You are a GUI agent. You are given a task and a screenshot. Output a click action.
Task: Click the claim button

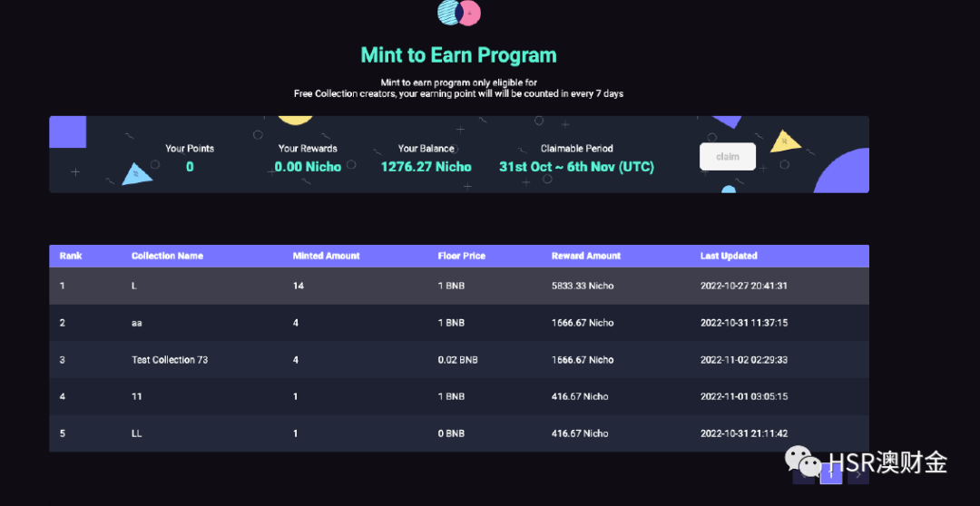tap(728, 157)
